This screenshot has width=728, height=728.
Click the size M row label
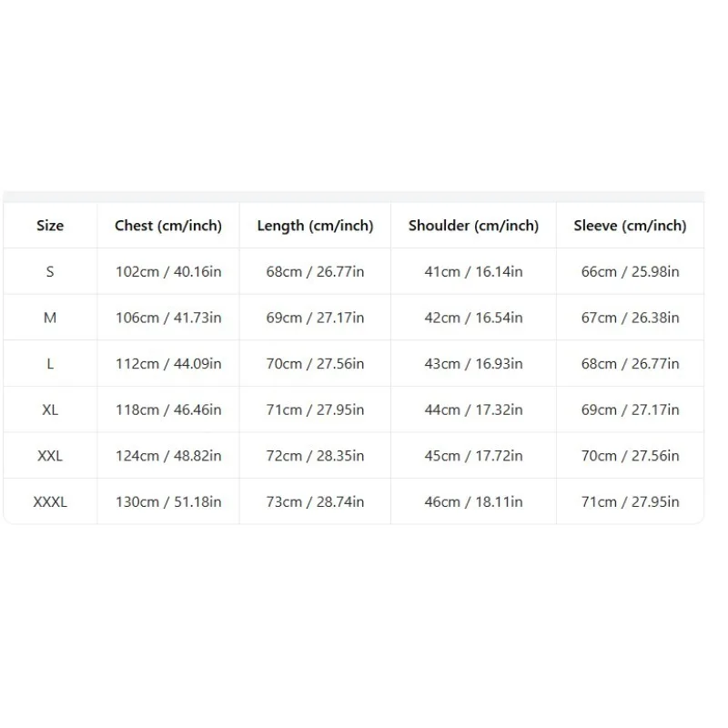(50, 318)
